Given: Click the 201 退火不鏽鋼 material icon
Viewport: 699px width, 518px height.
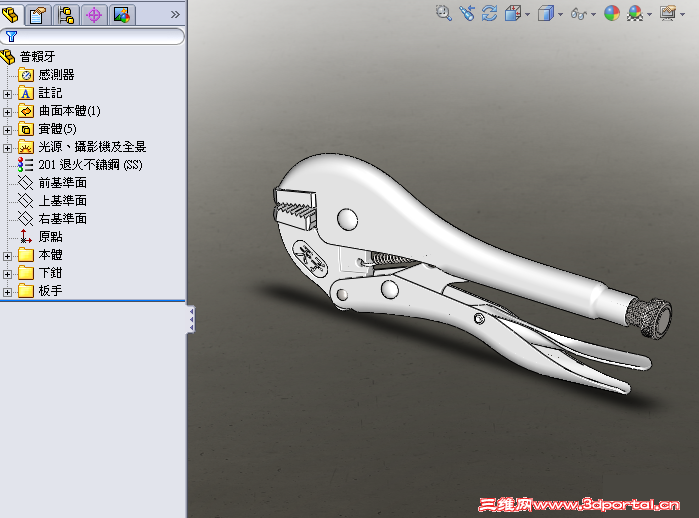Looking at the screenshot, I should [x=25, y=165].
